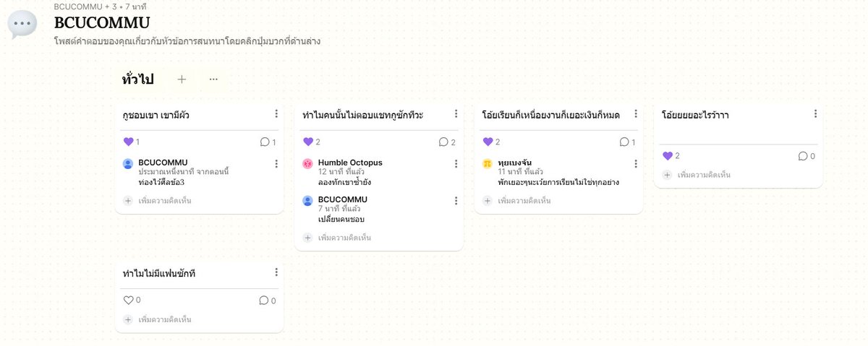Click BCUCOMMU's avatar on the comment เปลี่ยนคนชอบ
The height and width of the screenshot is (346, 868).
(307, 201)
